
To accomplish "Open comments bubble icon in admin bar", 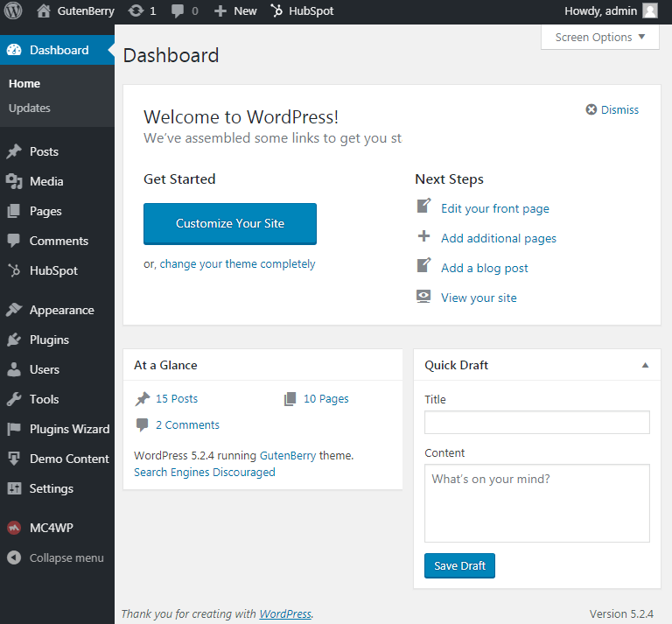I will (178, 11).
